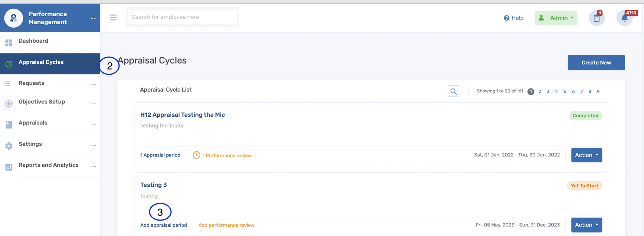Open the clipboard tasks icon

597,18
